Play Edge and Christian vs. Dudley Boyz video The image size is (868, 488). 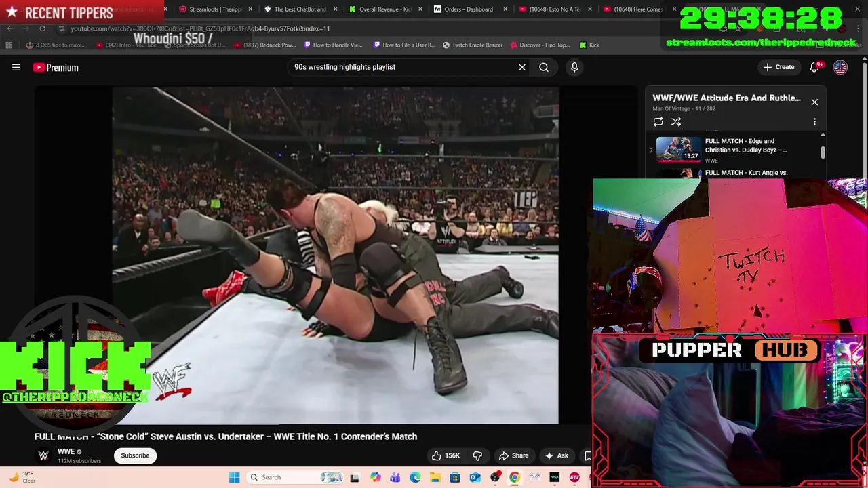(735, 150)
